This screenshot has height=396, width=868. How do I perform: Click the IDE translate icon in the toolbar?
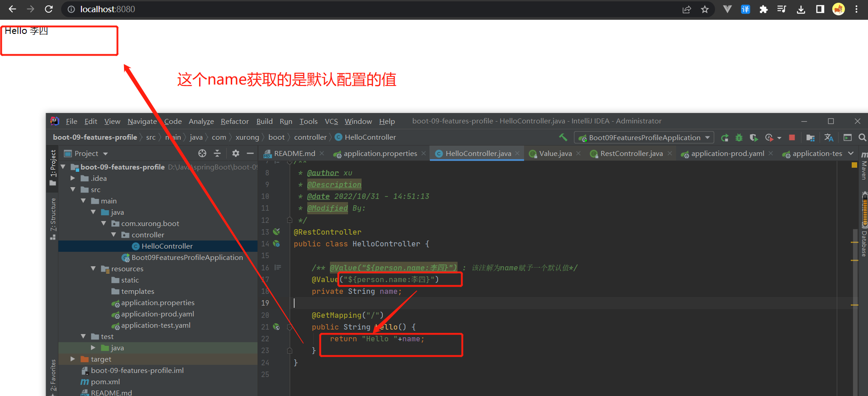[x=829, y=137]
